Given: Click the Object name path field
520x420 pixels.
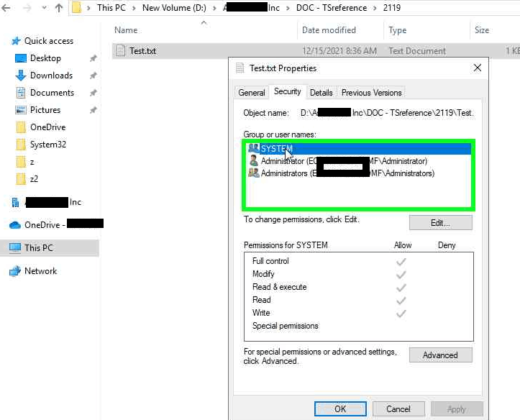Looking at the screenshot, I should coord(387,113).
